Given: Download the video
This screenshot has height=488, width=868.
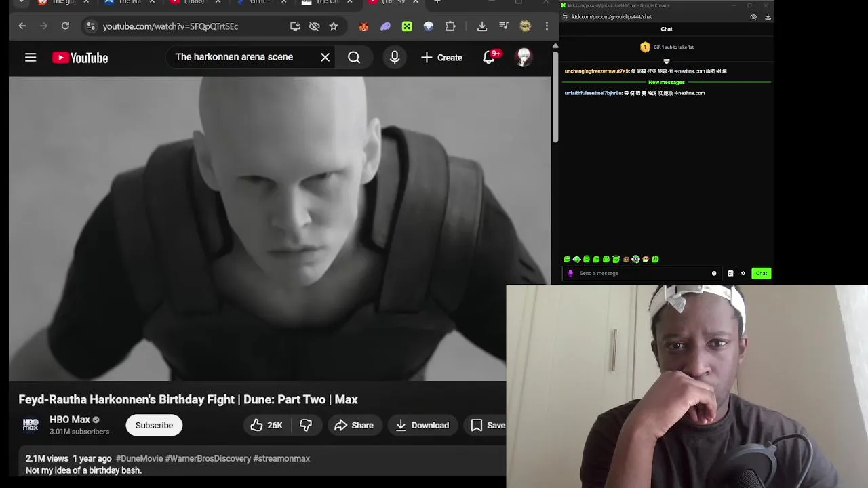Looking at the screenshot, I should [x=422, y=425].
